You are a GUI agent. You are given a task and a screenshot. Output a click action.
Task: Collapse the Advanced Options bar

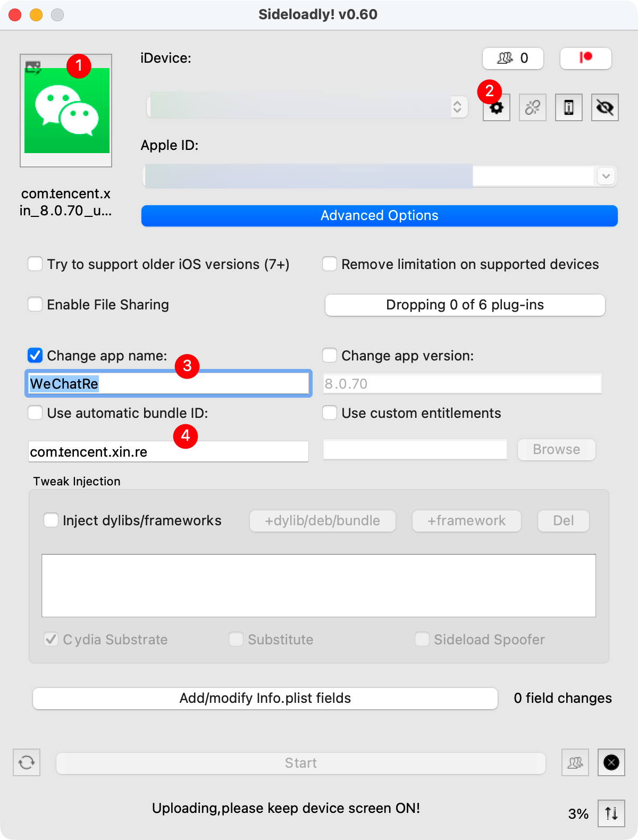(379, 216)
